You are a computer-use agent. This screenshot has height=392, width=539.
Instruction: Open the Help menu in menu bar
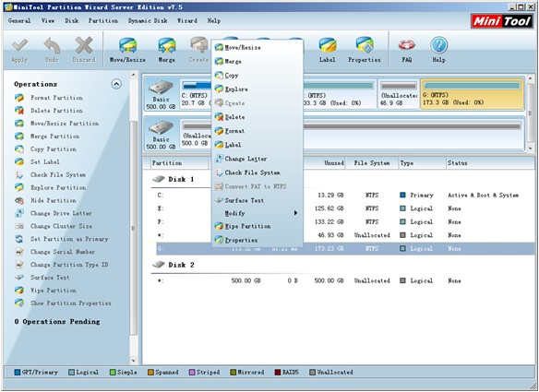[214, 20]
